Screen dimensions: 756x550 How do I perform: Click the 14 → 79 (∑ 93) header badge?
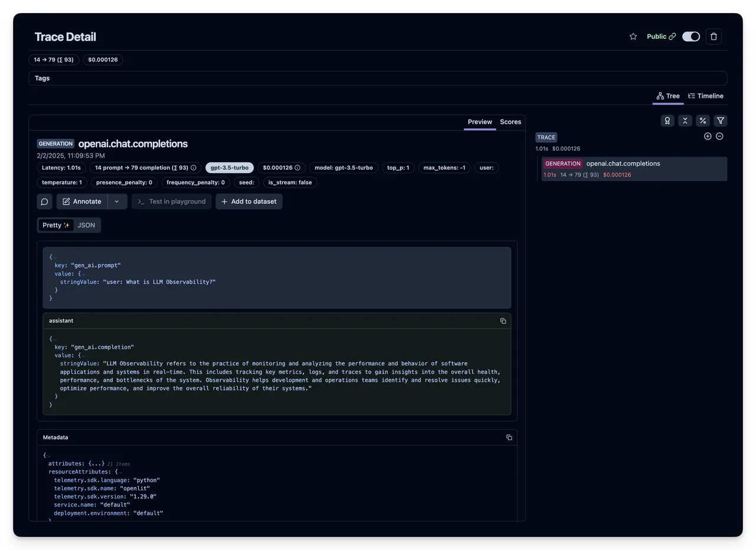click(x=54, y=60)
